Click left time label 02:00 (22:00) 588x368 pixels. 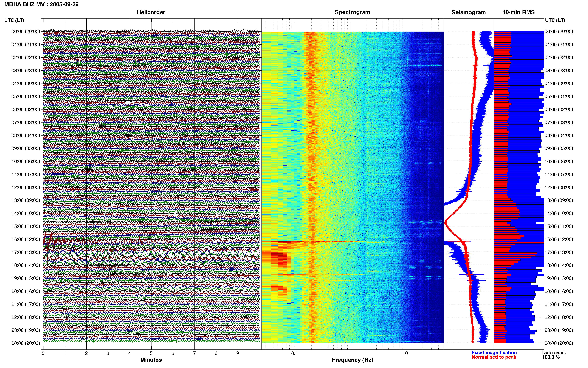[x=26, y=57]
